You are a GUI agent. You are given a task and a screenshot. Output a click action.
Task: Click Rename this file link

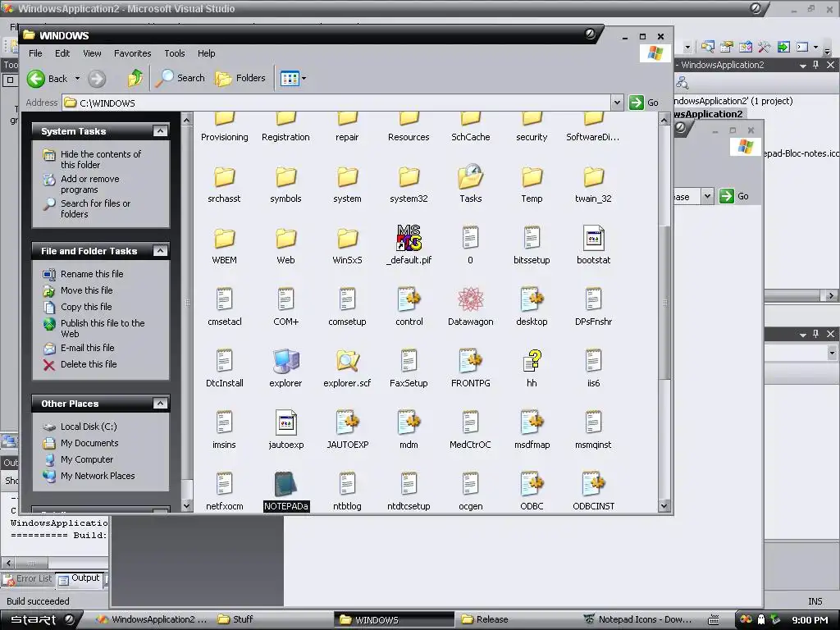coord(92,274)
